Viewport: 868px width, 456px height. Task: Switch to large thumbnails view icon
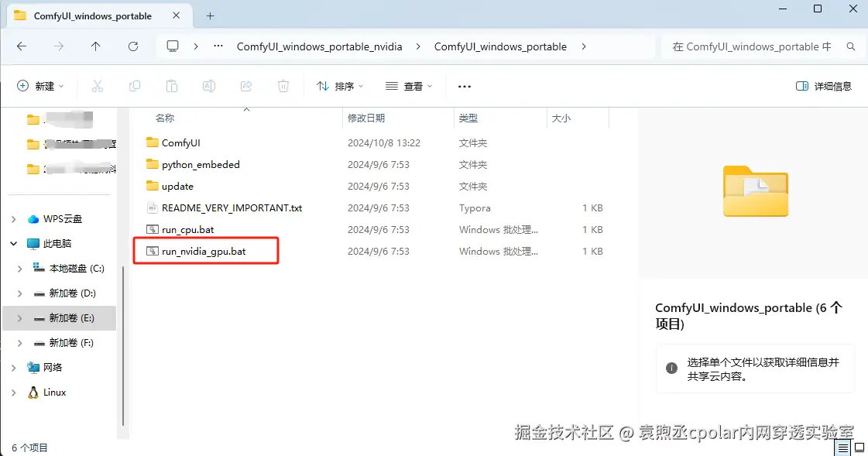859,447
